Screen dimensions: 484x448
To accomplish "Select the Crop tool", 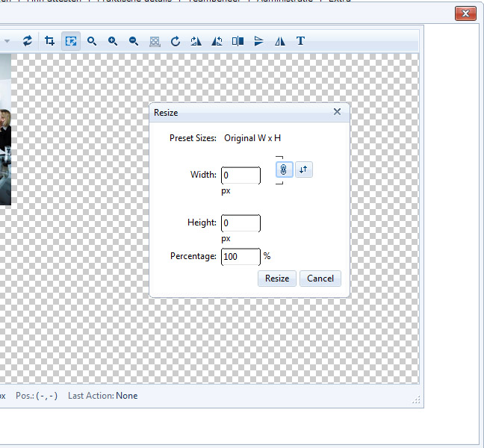I will coord(49,41).
